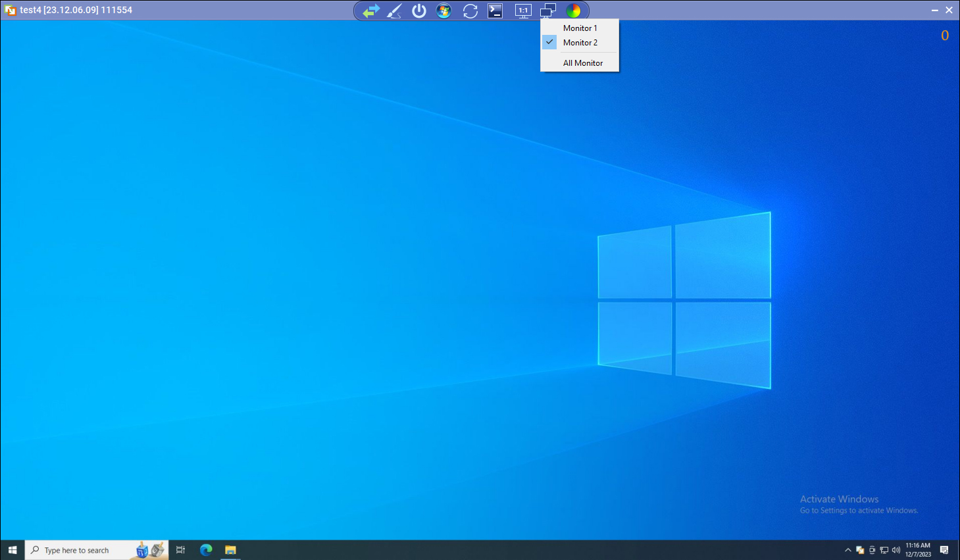
Task: Launch Microsoft Edge from taskbar
Action: pos(206,550)
